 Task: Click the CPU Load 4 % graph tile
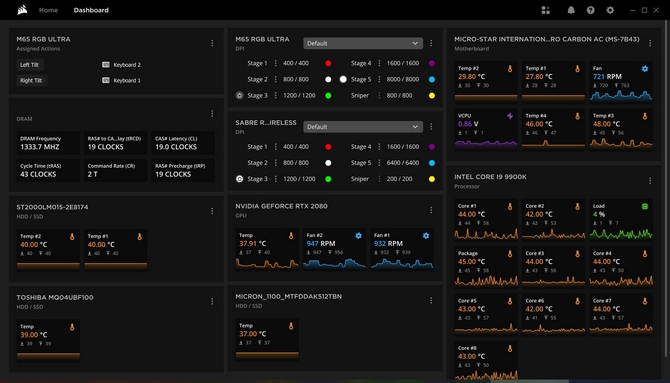(x=621, y=220)
